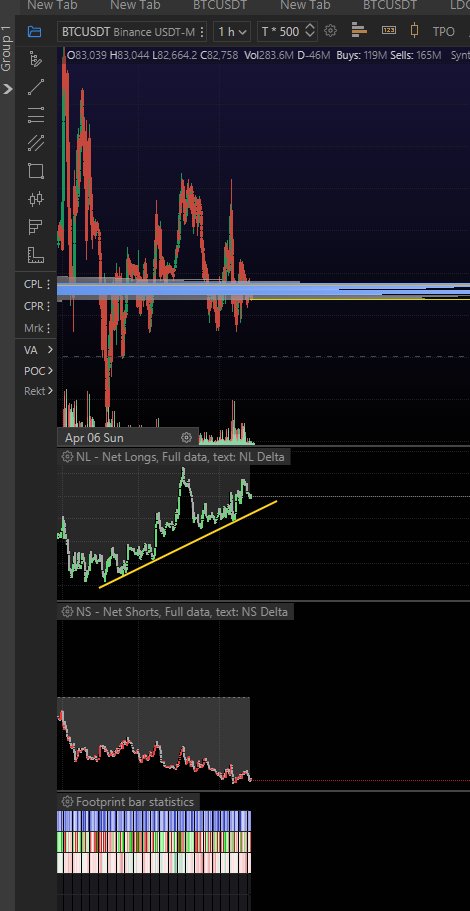Open the 1 h timeframe dropdown
Viewport: 470px width, 911px height.
(x=231, y=31)
